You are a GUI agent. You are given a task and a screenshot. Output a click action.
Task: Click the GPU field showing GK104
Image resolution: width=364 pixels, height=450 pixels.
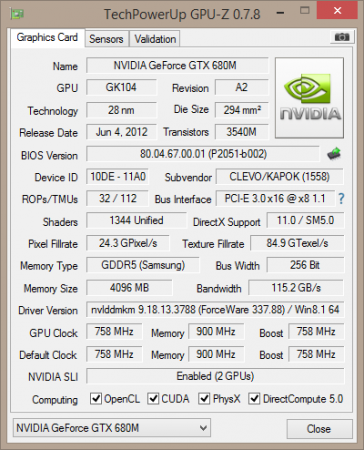[121, 87]
